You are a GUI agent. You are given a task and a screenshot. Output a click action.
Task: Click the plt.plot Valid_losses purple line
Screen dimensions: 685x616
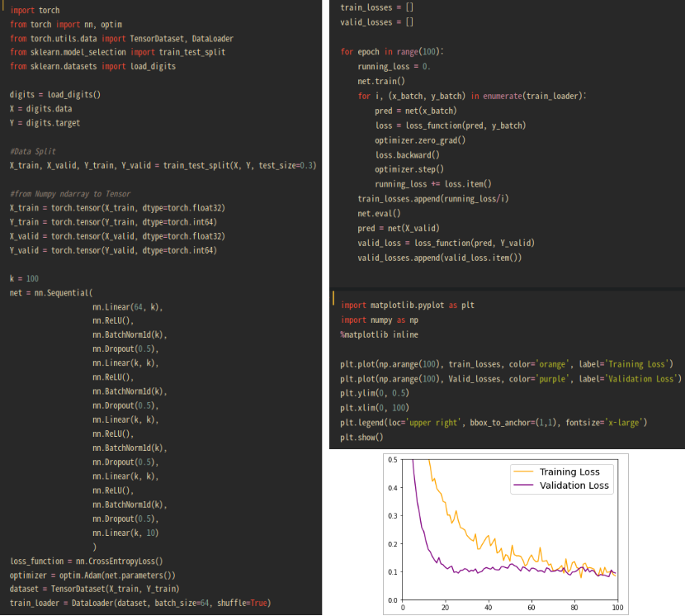pyautogui.click(x=511, y=379)
